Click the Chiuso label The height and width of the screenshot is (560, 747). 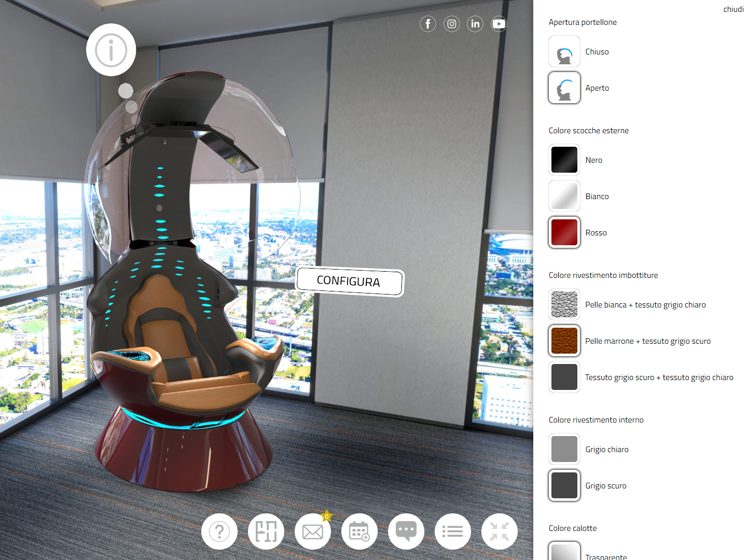(597, 52)
